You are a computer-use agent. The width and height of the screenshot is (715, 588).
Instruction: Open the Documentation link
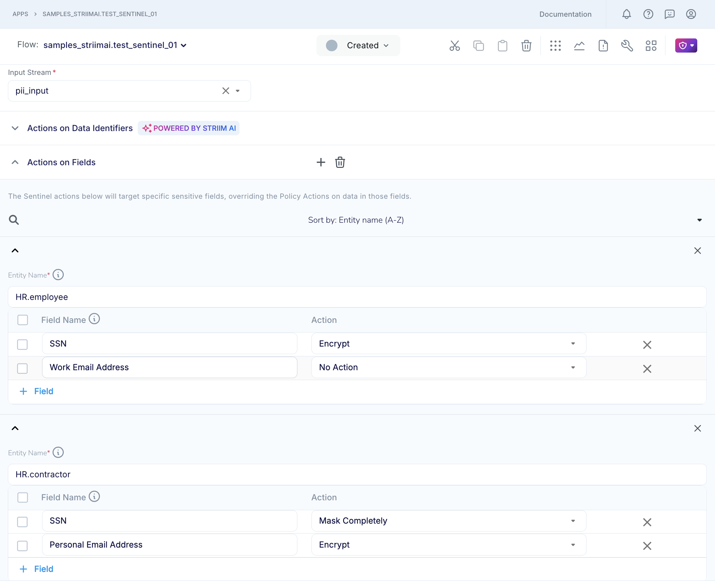pos(565,14)
